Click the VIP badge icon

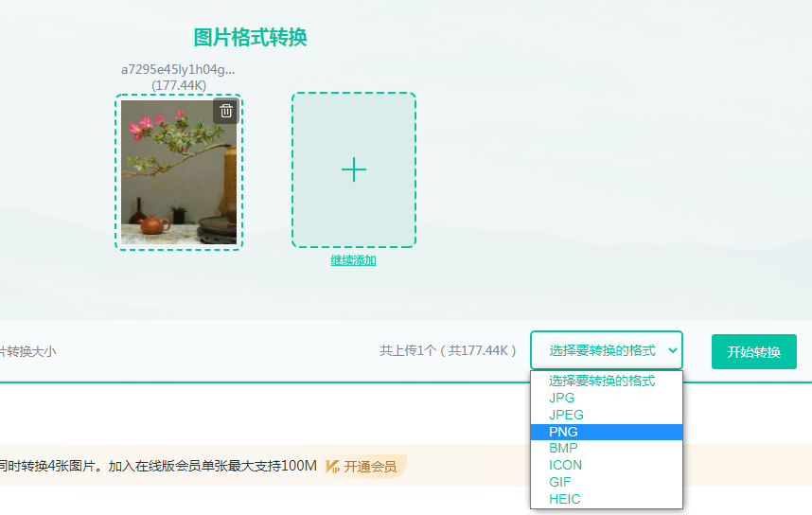332,467
